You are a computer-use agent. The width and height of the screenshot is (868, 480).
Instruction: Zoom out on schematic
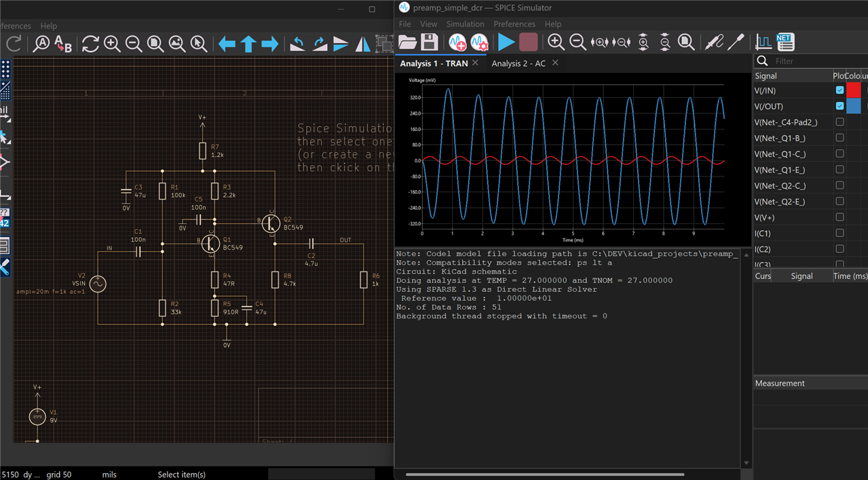(134, 45)
